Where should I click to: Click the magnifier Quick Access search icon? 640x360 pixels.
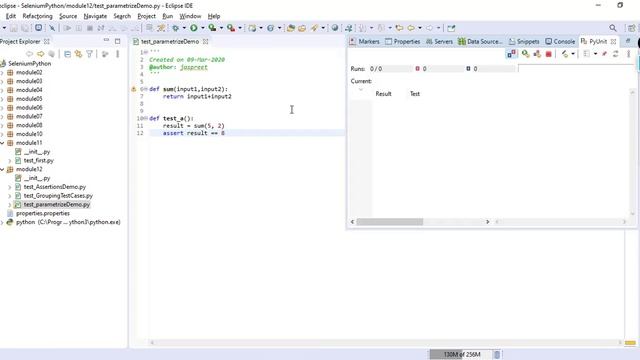613,28
